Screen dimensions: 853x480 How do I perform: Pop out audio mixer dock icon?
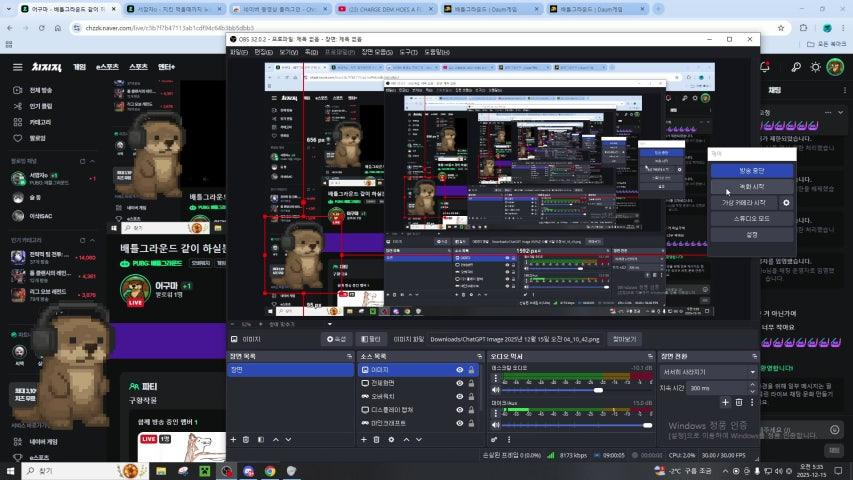tap(650, 356)
